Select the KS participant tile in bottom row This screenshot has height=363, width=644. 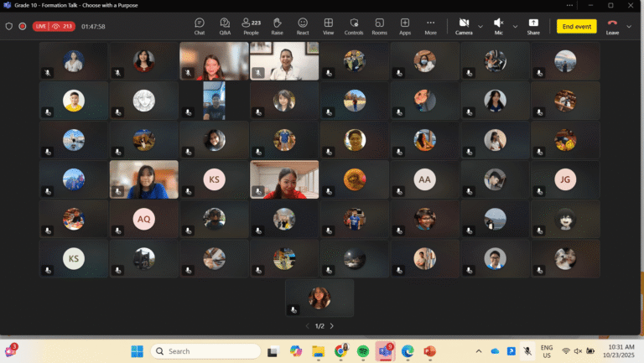point(74,259)
